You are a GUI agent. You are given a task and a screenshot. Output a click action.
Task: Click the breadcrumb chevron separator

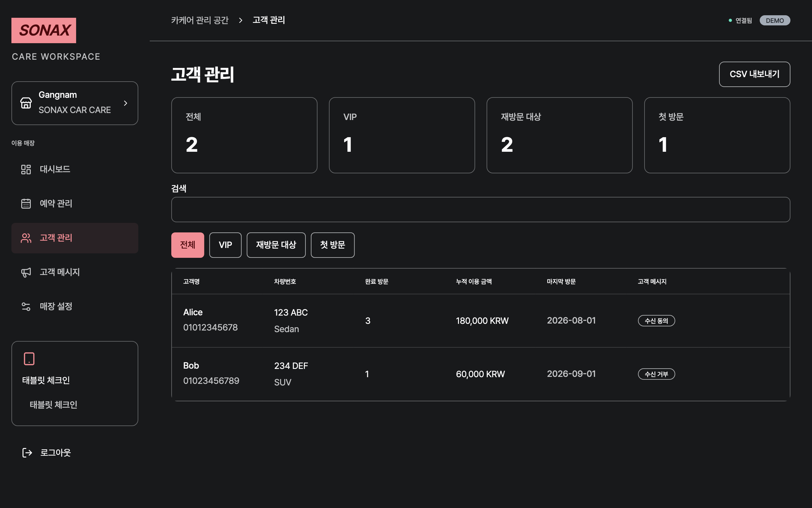pyautogui.click(x=240, y=20)
